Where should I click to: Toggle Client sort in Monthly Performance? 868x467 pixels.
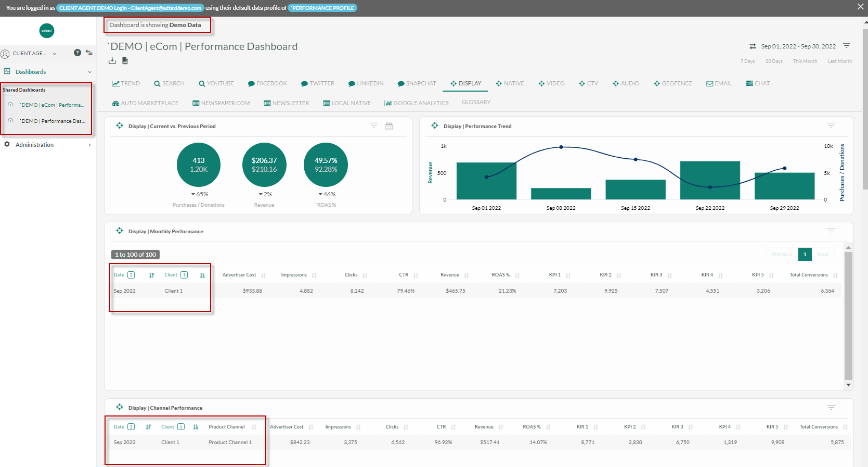[x=202, y=275]
